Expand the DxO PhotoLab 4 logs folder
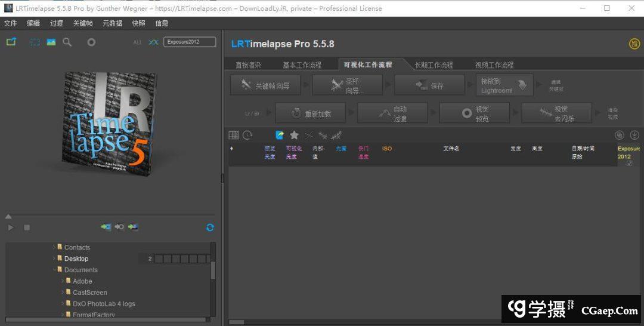 63,303
